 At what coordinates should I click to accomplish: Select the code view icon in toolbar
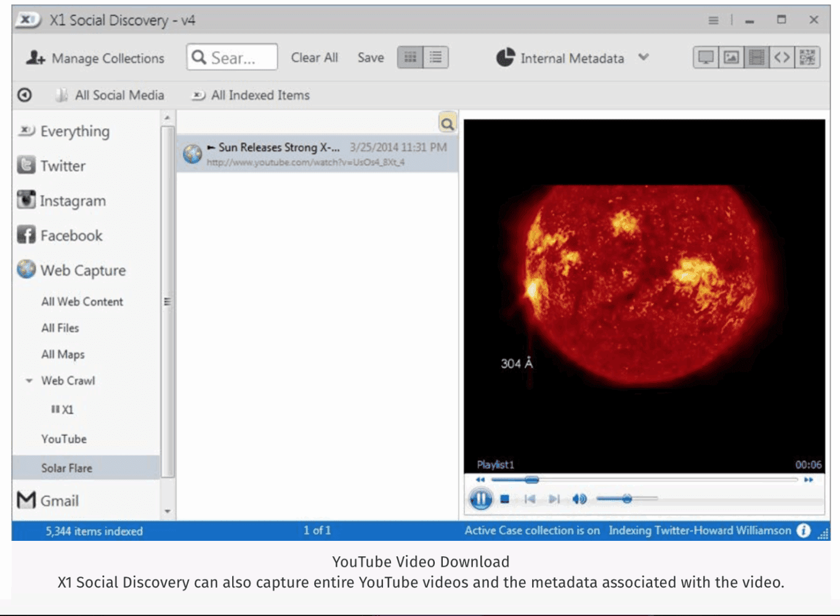click(x=781, y=58)
